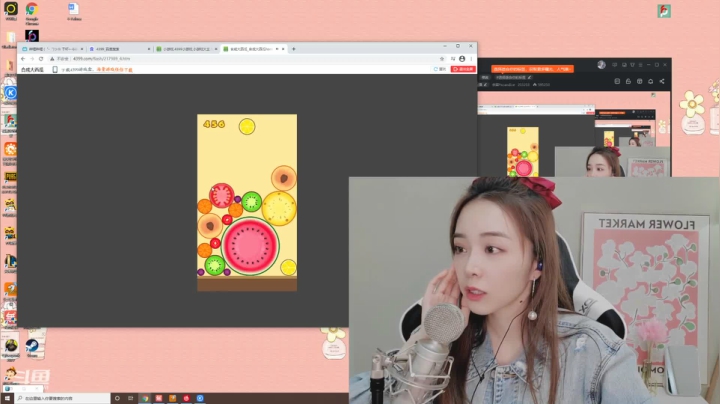Screen dimensions: 720x404
Task: Open Chrome's three-dot menu
Action: pos(471,59)
